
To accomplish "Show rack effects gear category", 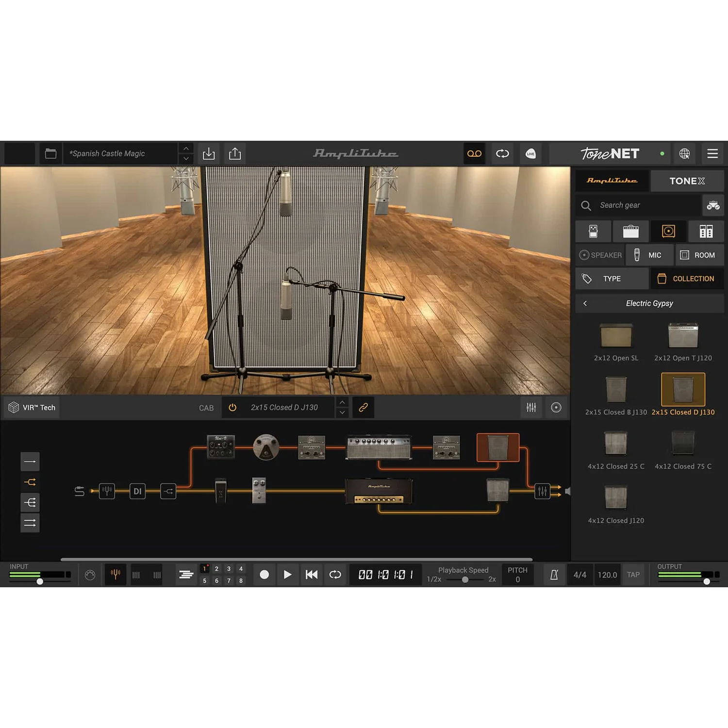I will [706, 232].
